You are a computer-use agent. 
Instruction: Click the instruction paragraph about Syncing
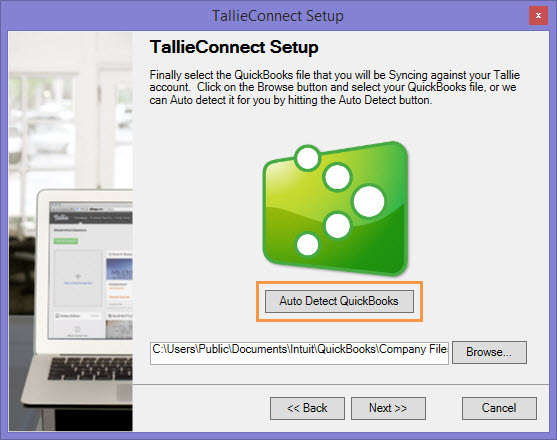pos(334,87)
